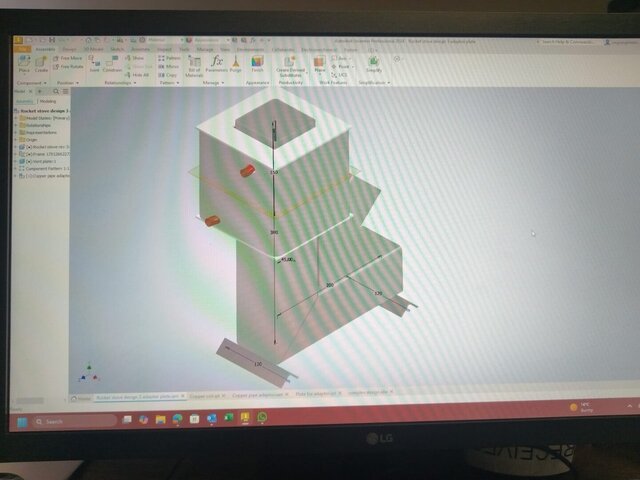
Task: Go to the Home document tab
Action: pyautogui.click(x=81, y=398)
